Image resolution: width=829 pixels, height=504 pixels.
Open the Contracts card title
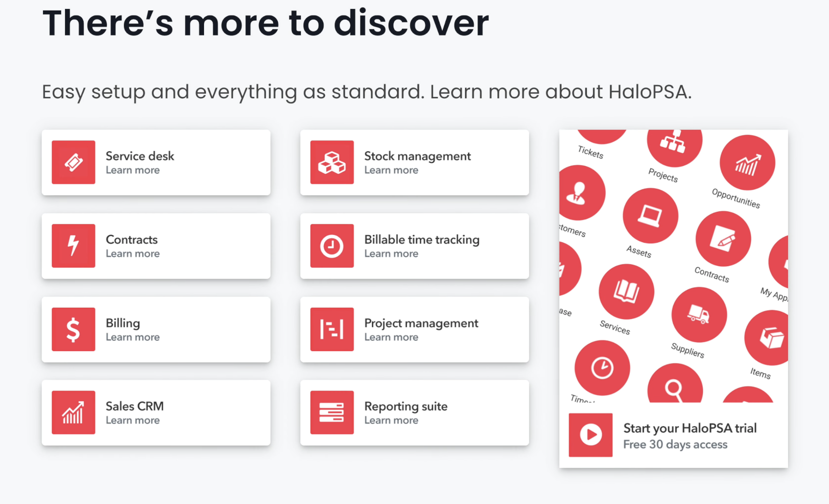(131, 239)
